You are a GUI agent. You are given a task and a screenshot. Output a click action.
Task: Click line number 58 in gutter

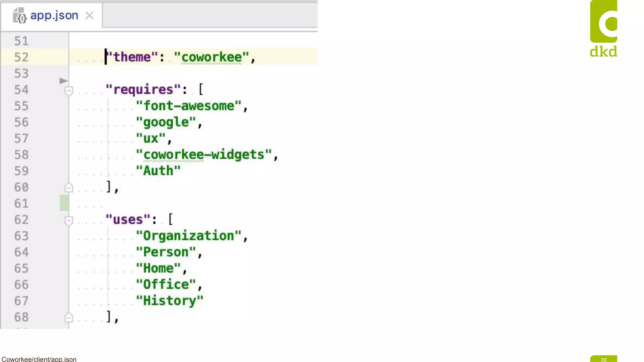(x=21, y=155)
